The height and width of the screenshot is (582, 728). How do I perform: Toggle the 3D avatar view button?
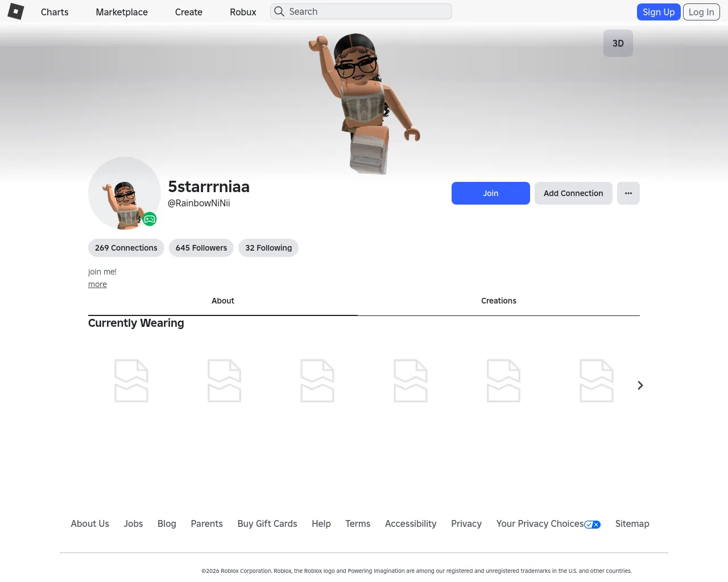click(x=618, y=43)
